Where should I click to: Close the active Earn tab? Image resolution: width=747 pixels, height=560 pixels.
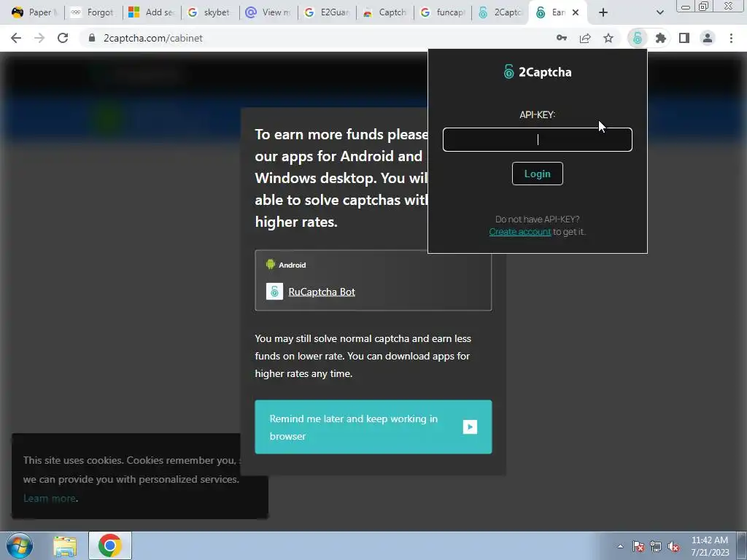pos(576,12)
